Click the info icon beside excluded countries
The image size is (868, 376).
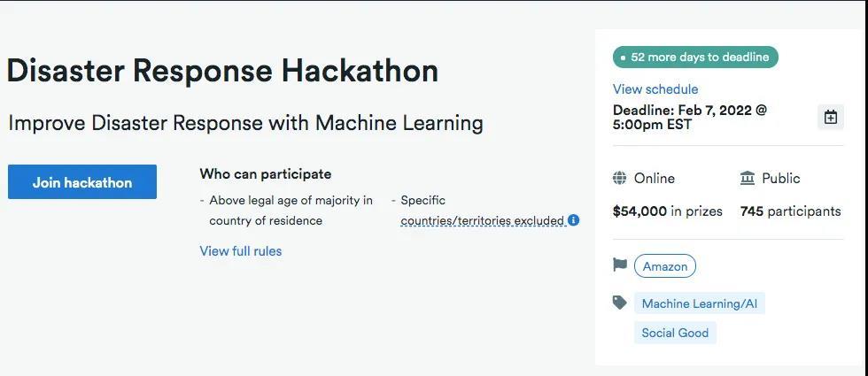click(574, 220)
